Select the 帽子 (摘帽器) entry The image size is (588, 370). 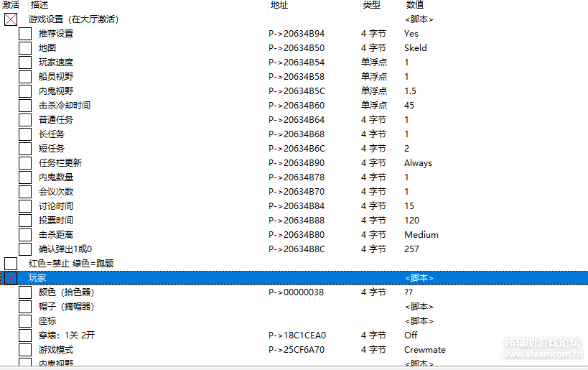[x=66, y=307]
